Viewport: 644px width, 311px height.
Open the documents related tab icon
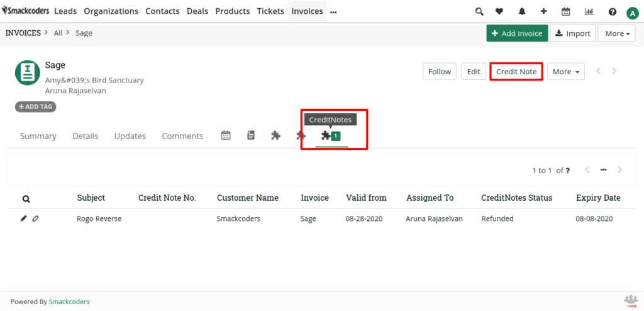[x=250, y=135]
